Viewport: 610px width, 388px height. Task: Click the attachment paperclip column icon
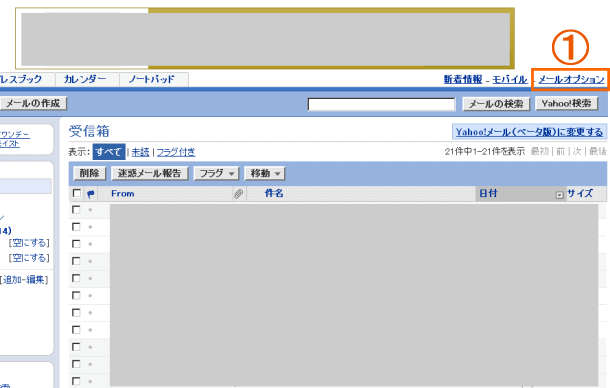[x=238, y=193]
